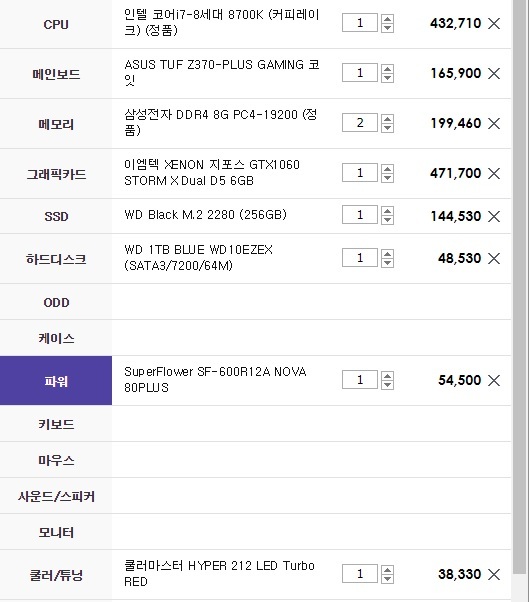
Task: Decrease memory quantity with down arrow
Action: (x=387, y=128)
